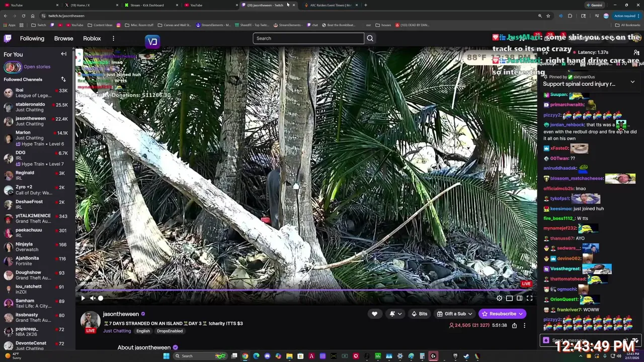
Task: Open the All Bookmarks folder
Action: pyautogui.click(x=627, y=25)
